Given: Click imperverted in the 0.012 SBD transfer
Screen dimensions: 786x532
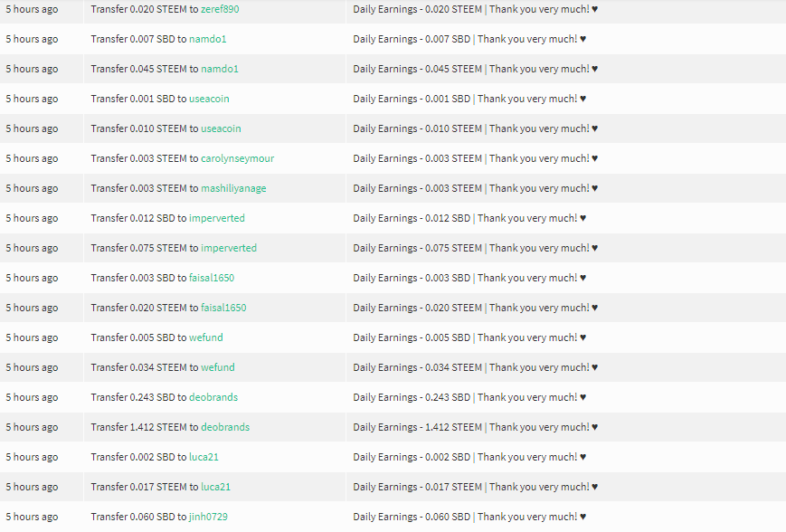Looking at the screenshot, I should click(x=217, y=218).
